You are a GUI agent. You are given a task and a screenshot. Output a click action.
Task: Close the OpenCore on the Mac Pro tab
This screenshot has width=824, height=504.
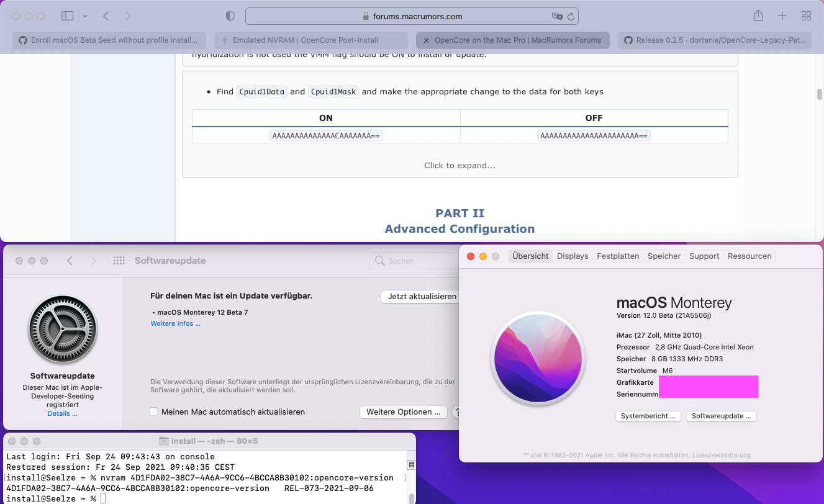coord(426,40)
